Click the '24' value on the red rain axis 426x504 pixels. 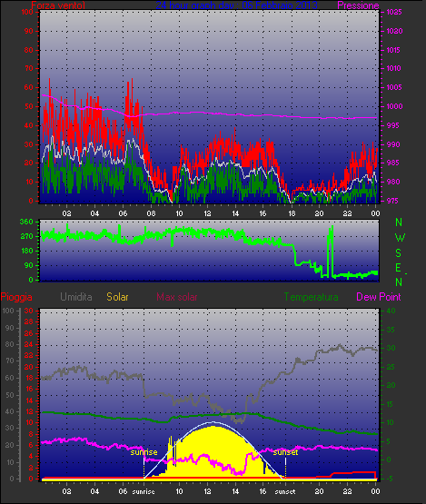pos(29,344)
